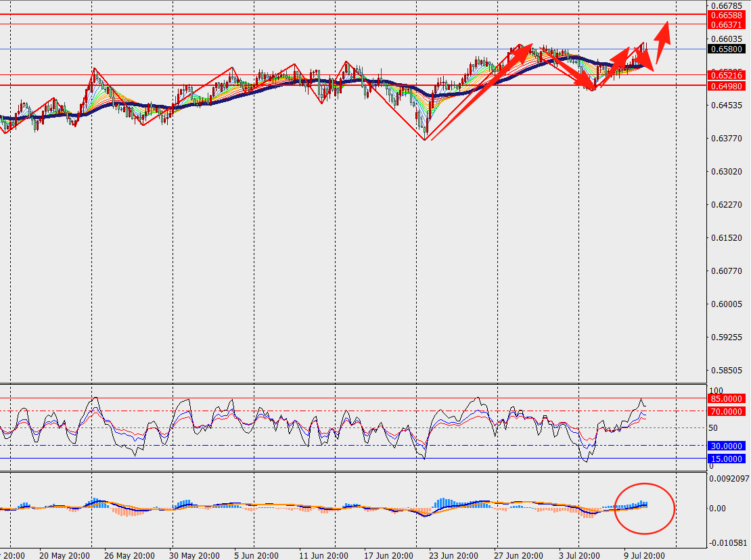Click the 0.64980 red price level label

(x=726, y=86)
